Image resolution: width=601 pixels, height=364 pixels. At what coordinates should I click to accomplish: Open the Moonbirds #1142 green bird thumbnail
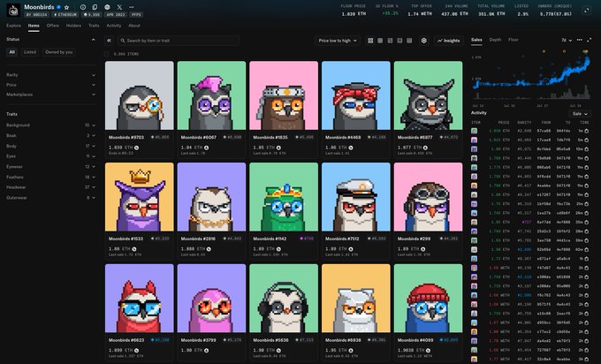coord(284,197)
